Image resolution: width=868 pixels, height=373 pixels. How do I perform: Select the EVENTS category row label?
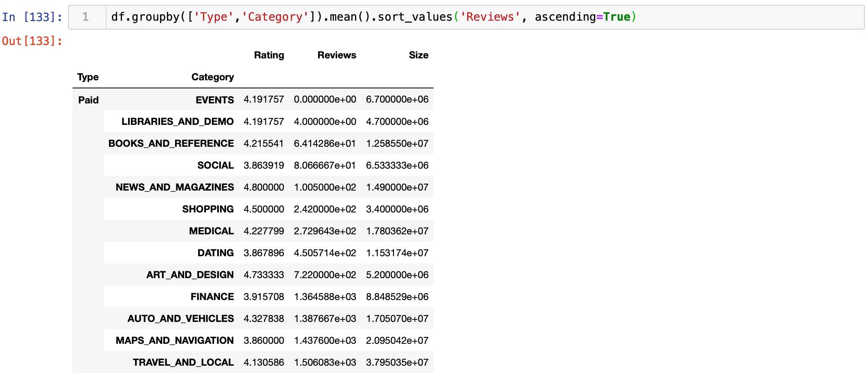pos(215,100)
